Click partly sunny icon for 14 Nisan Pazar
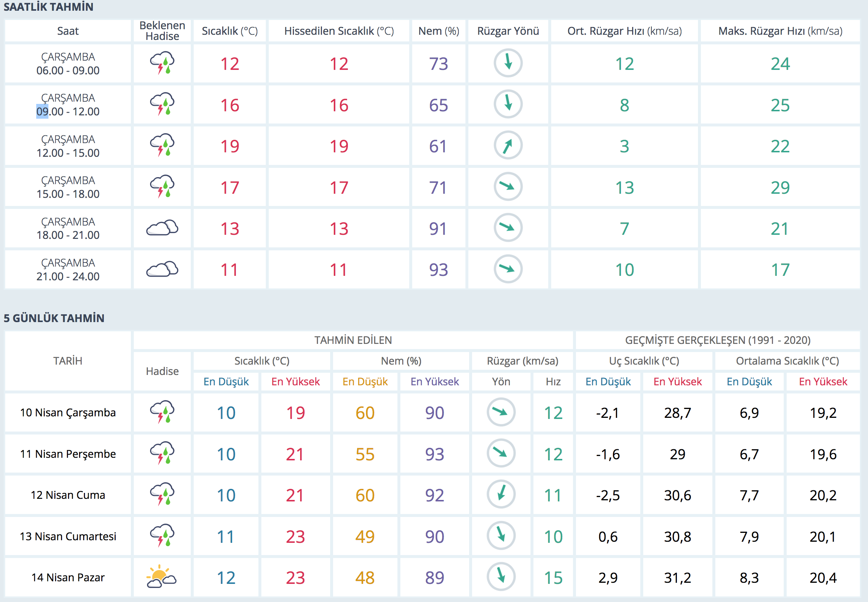 tap(162, 577)
